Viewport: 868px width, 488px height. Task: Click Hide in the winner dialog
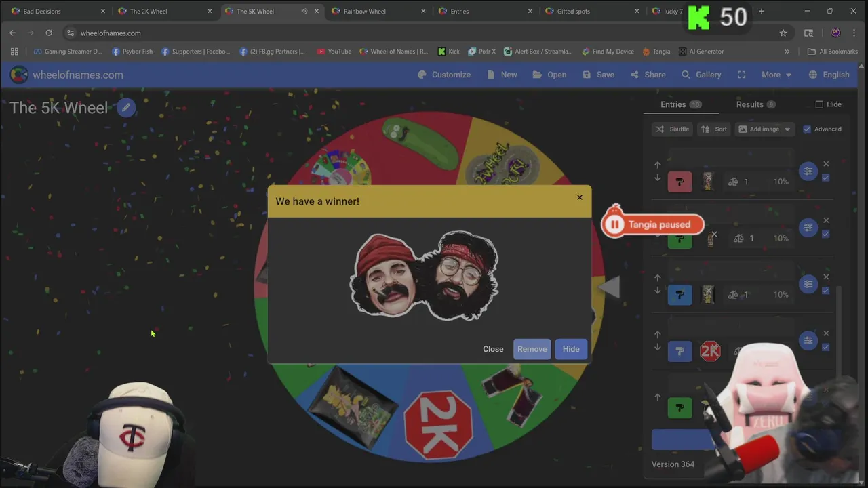click(571, 349)
